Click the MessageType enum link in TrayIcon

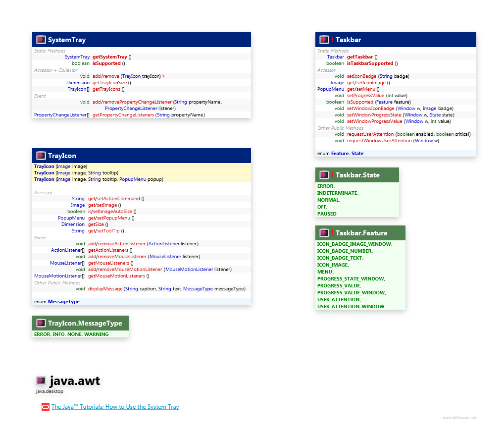64,302
